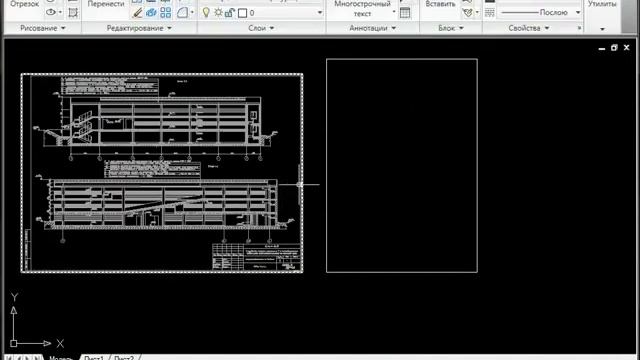The width and height of the screenshot is (640, 360).
Task: Click the first-tab navigation arrow
Action: coord(9,358)
